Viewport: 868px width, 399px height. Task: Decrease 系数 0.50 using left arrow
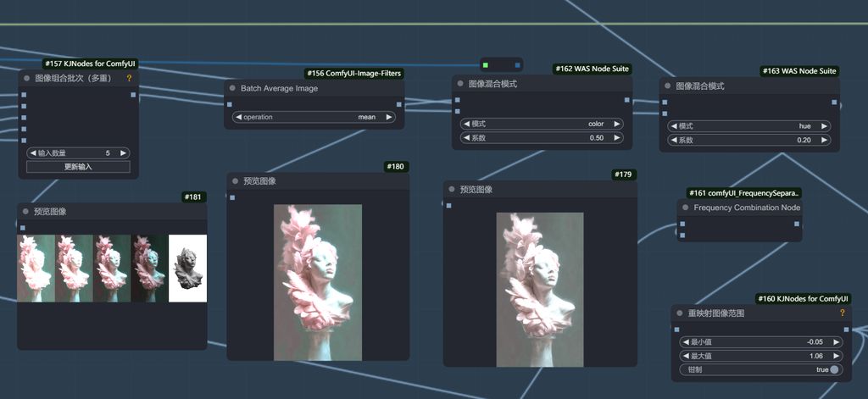tap(465, 138)
